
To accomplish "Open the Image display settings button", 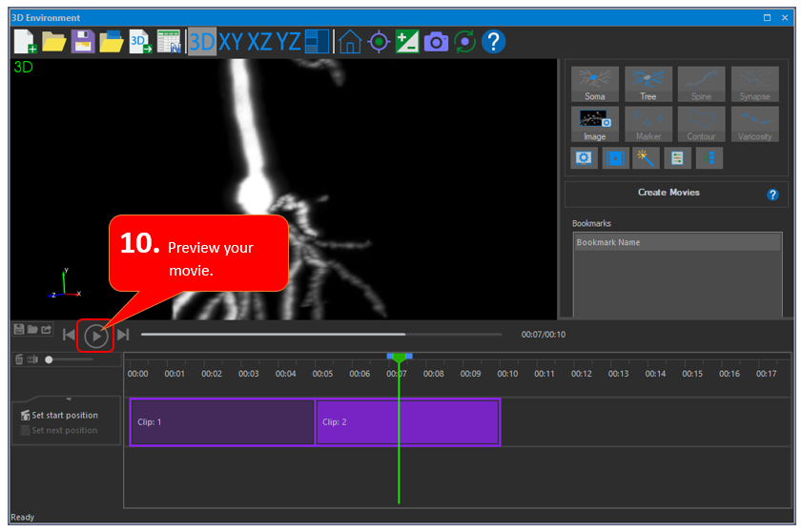I will pos(594,124).
